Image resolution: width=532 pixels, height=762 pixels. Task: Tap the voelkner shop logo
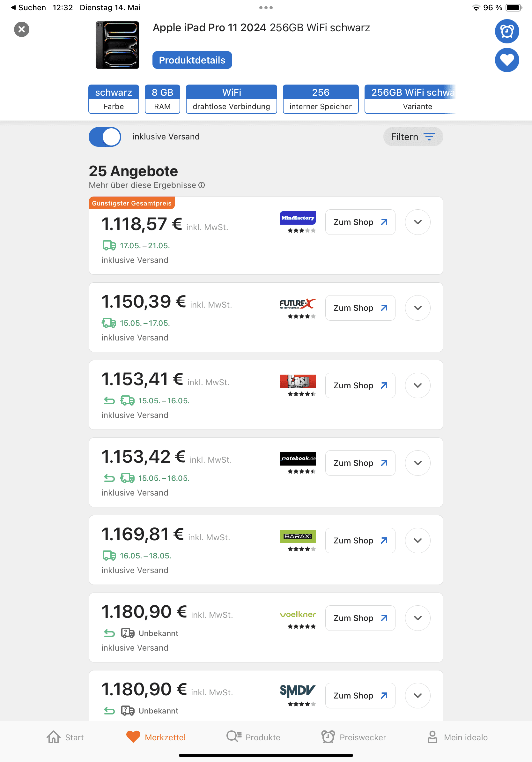(x=298, y=614)
